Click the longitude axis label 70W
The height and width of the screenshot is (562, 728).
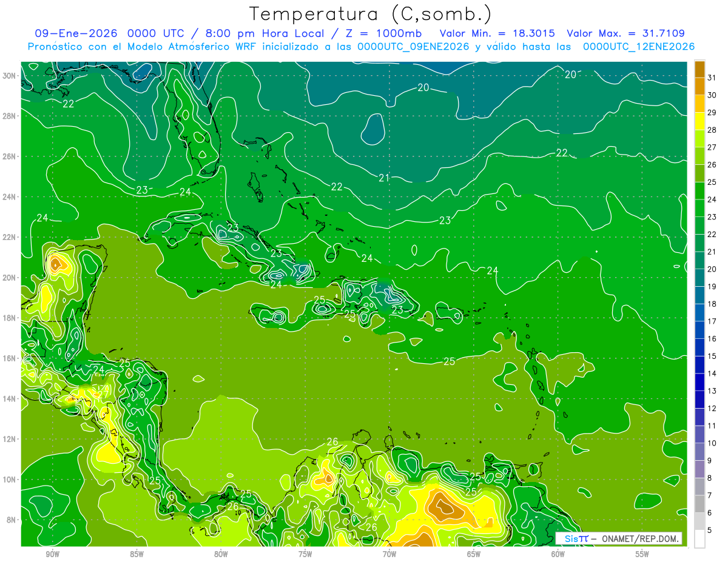390,554
